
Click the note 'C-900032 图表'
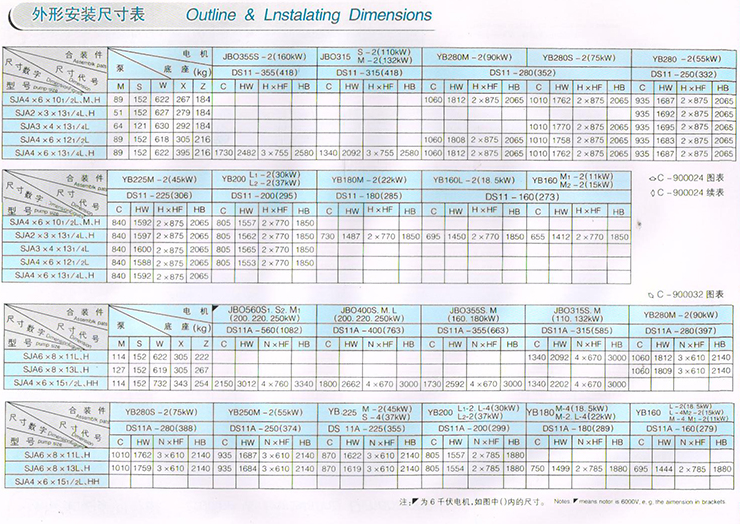[687, 295]
